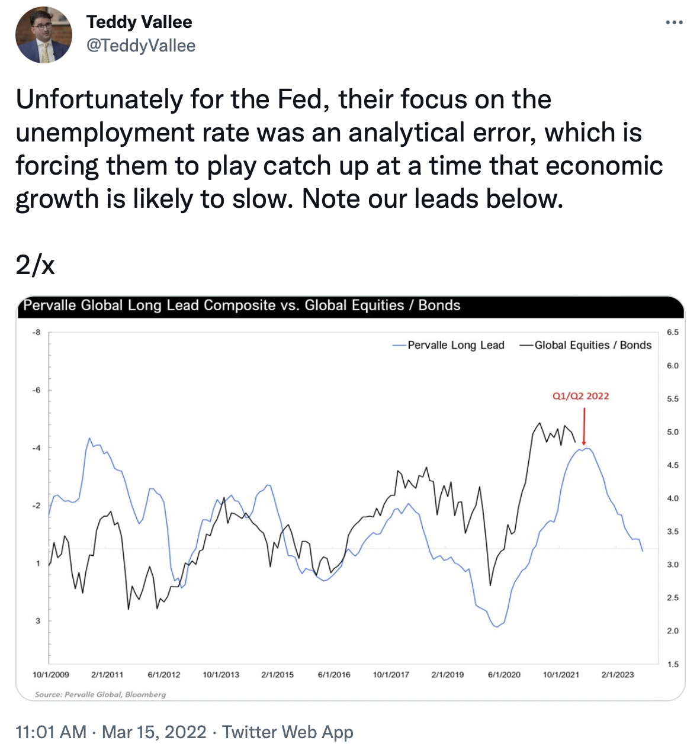Click the 2/x thread counter text
Image resolution: width=700 pixels, height=747 pixels.
(36, 265)
